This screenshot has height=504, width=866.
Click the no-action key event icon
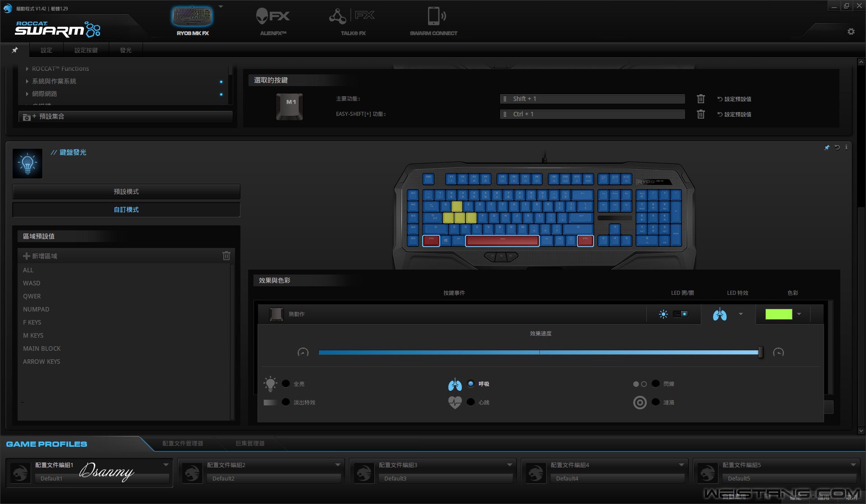click(276, 314)
